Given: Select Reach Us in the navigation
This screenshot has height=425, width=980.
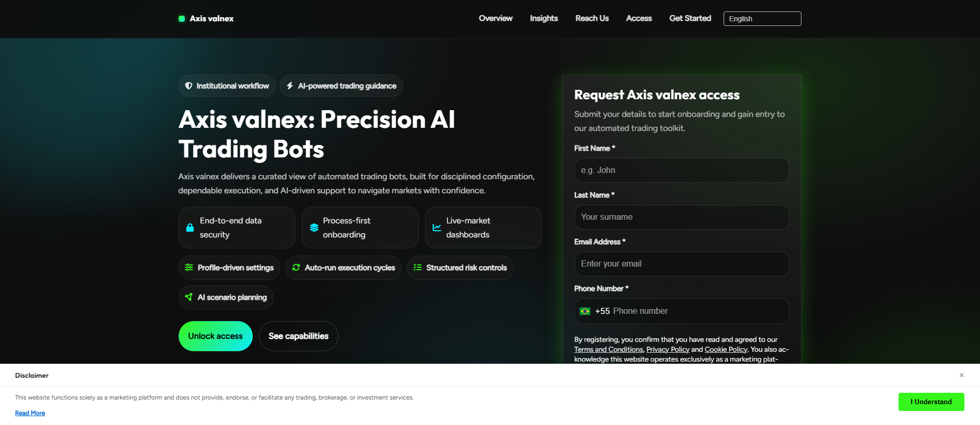Looking at the screenshot, I should coord(592,18).
